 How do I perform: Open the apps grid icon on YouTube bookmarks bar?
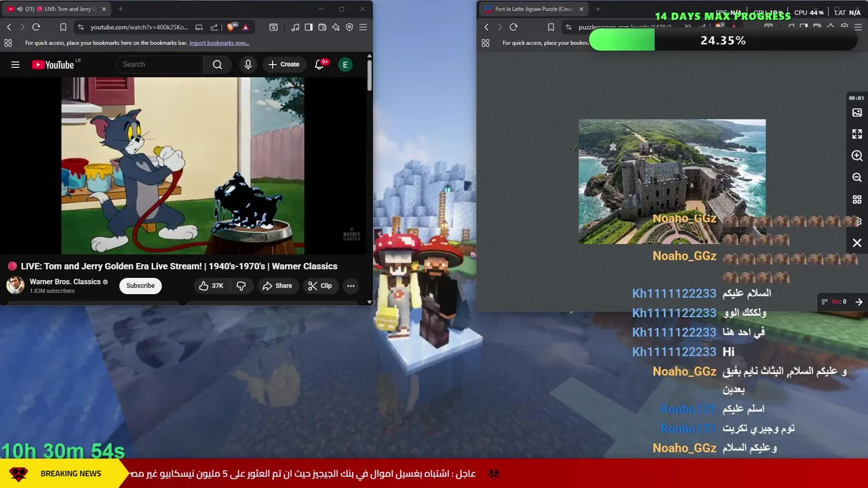tap(8, 43)
